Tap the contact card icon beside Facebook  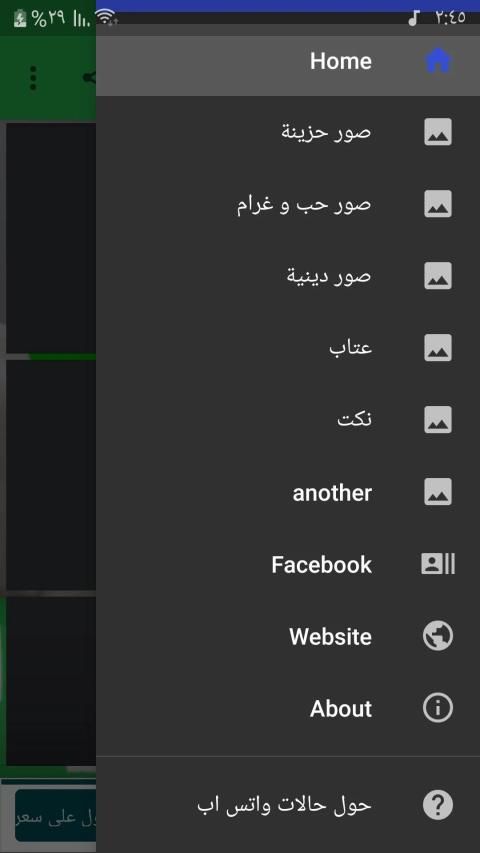tap(438, 564)
